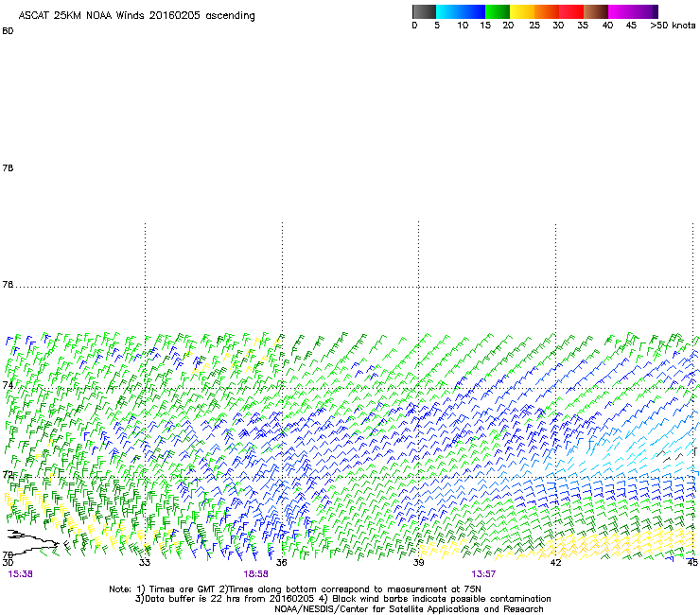This screenshot has width=700, height=615.
Task: Click the latitude label 72 on left axis
Action: click(8, 474)
